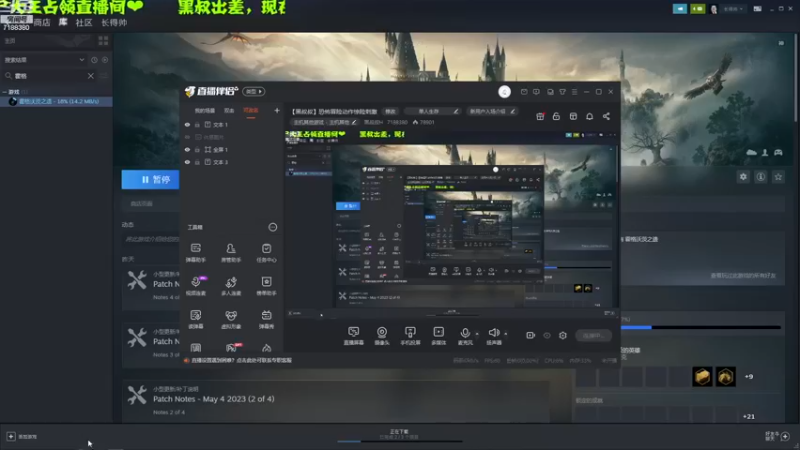Image resolution: width=800 pixels, height=450 pixels.
Task: Switch to 我的场景 scene tab
Action: click(205, 110)
